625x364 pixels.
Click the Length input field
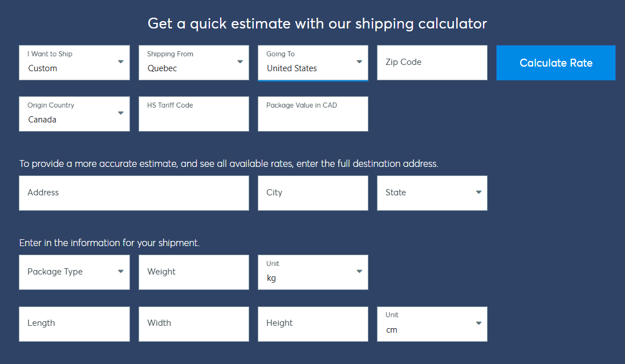pos(74,324)
